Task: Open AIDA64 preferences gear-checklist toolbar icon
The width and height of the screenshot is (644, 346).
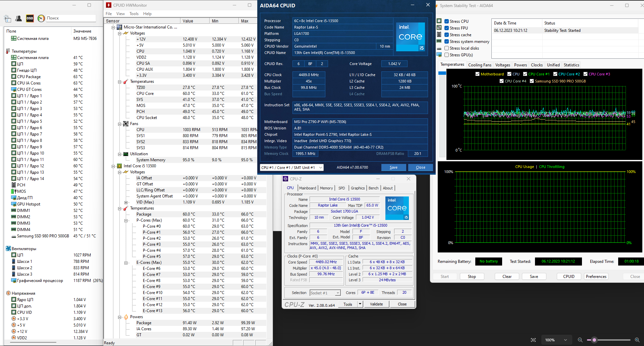Action: (7, 18)
